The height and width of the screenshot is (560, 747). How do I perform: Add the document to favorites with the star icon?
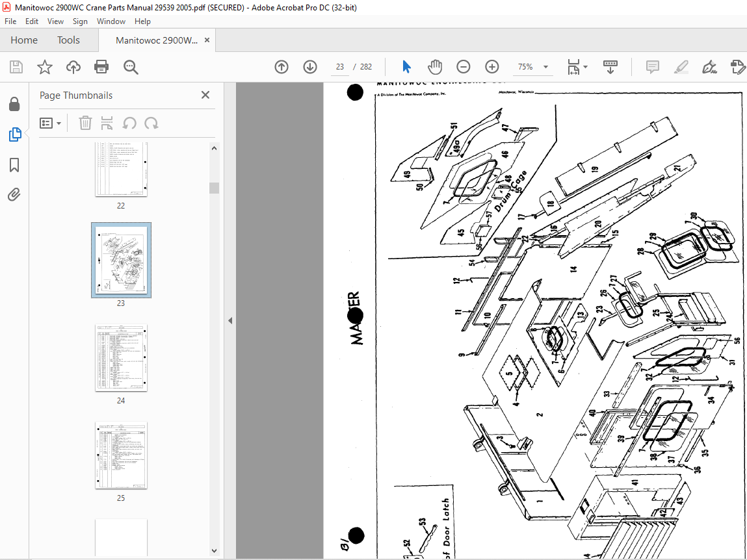click(x=45, y=67)
